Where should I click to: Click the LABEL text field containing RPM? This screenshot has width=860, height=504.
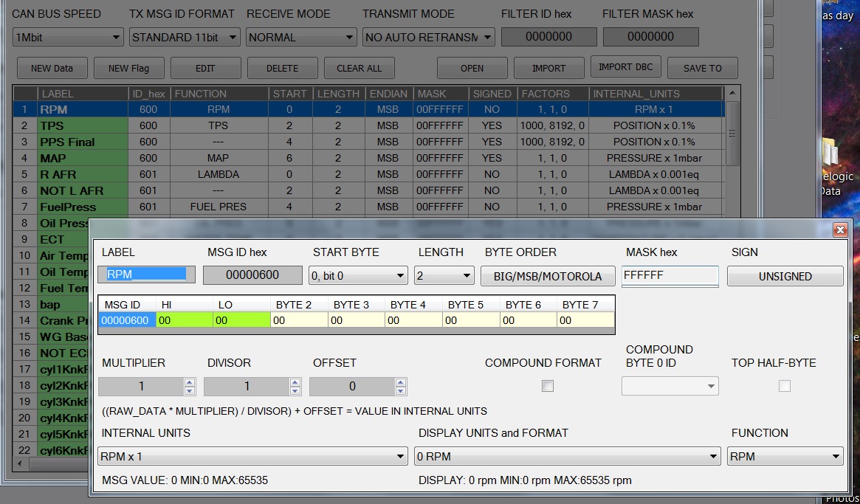pyautogui.click(x=146, y=275)
